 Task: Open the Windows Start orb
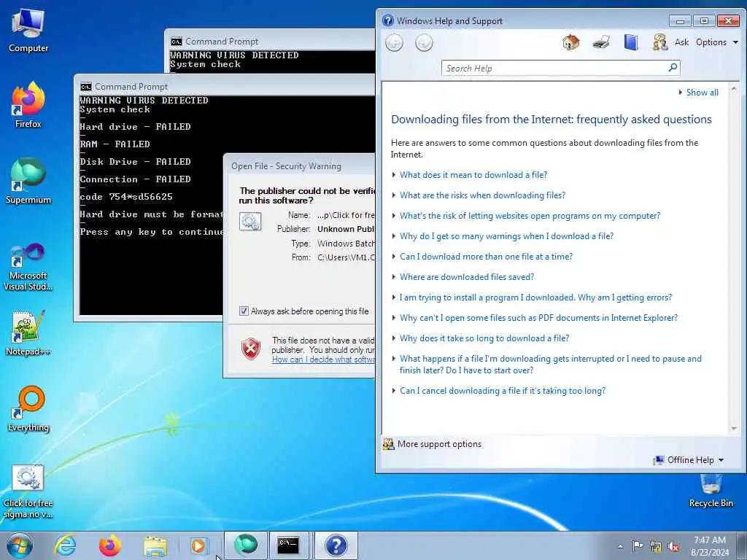pyautogui.click(x=20, y=545)
